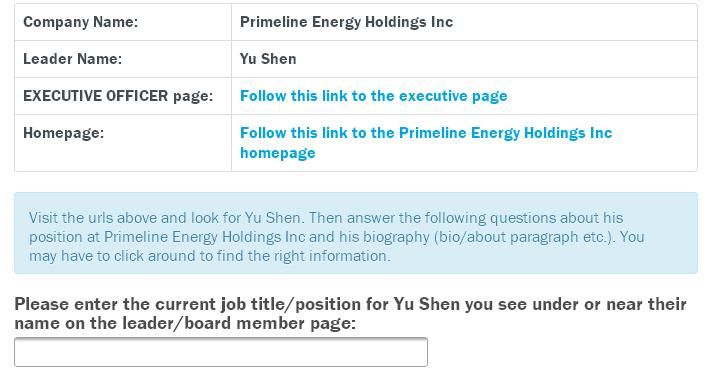709x379 pixels.
Task: Open the Primeline Energy Holdings Inc homepage link
Action: 426,142
